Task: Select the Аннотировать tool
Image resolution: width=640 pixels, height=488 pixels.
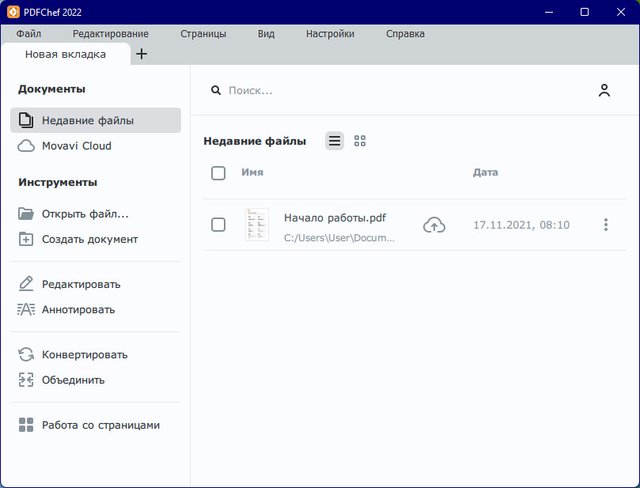Action: [78, 310]
